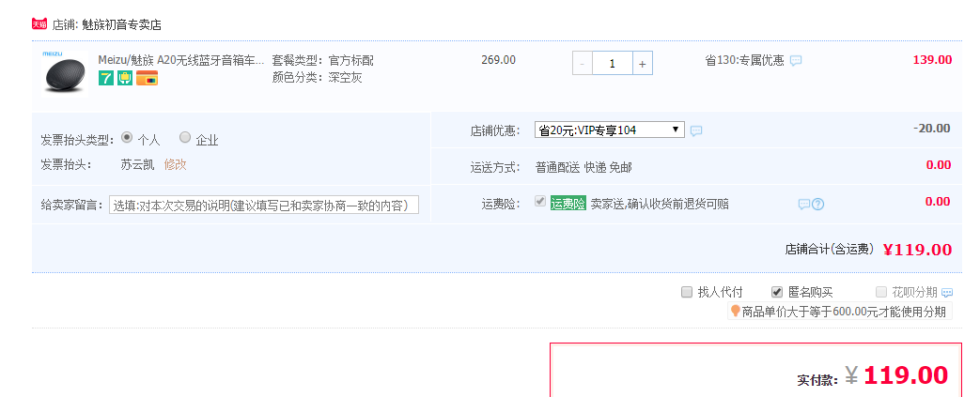Enable the 找人代付 checkbox

(x=687, y=292)
